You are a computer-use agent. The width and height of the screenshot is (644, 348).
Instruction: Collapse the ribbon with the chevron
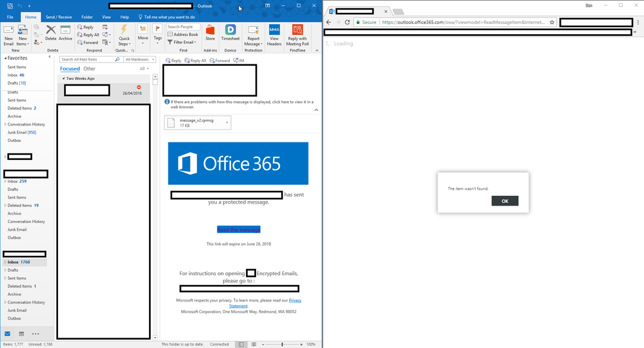click(x=317, y=50)
